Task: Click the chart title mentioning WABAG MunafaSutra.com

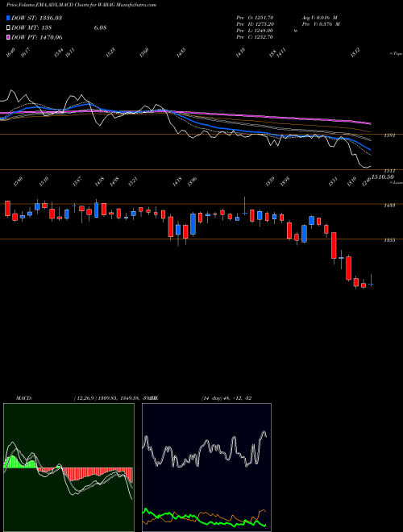Action: [81, 5]
